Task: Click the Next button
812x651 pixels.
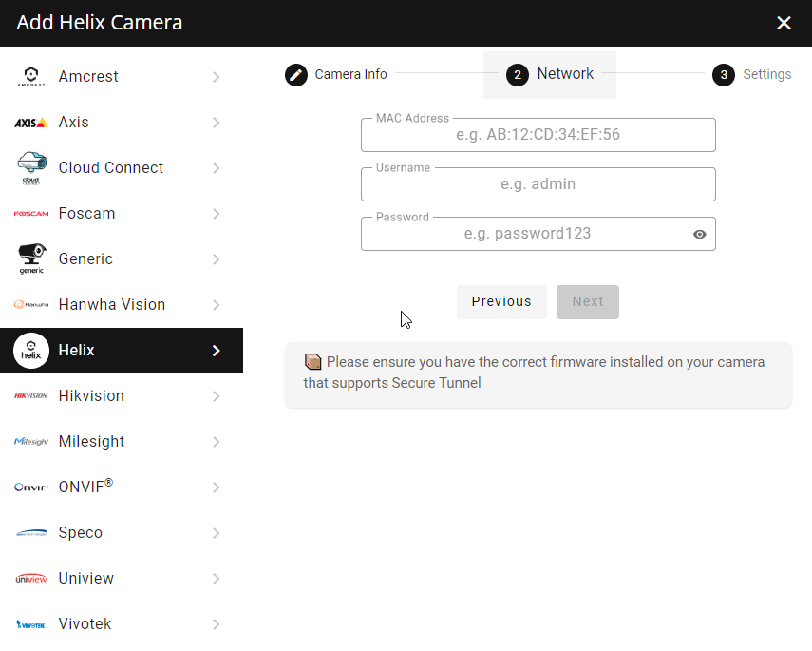Action: [x=587, y=301]
